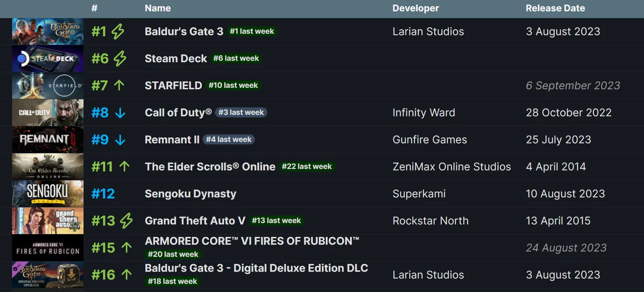Click the '4 April 2014' release date
The width and height of the screenshot is (644, 292).
556,167
